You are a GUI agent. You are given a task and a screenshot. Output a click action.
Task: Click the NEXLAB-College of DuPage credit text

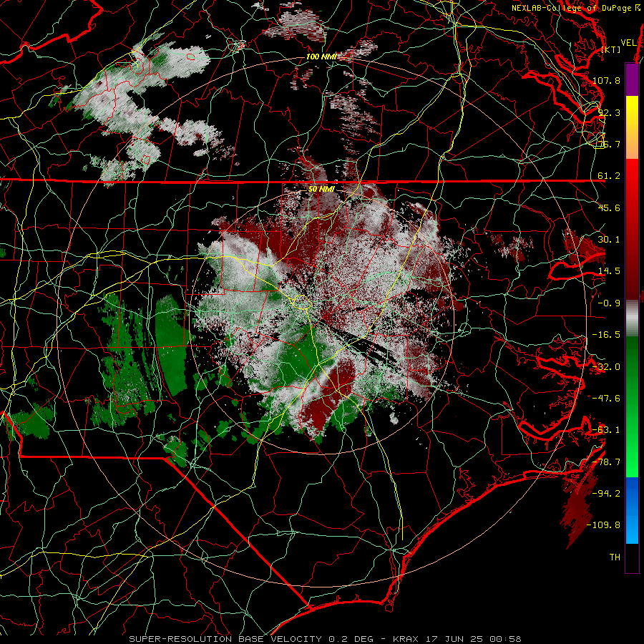(576, 8)
